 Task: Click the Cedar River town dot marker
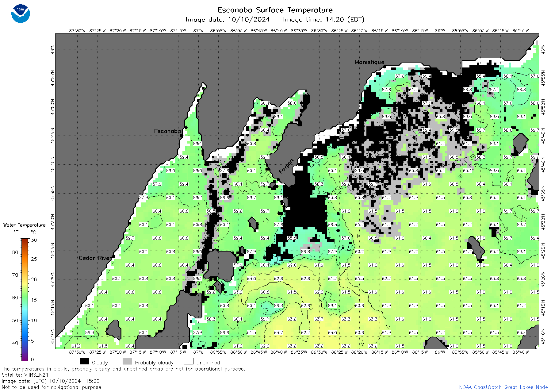pos(113,256)
